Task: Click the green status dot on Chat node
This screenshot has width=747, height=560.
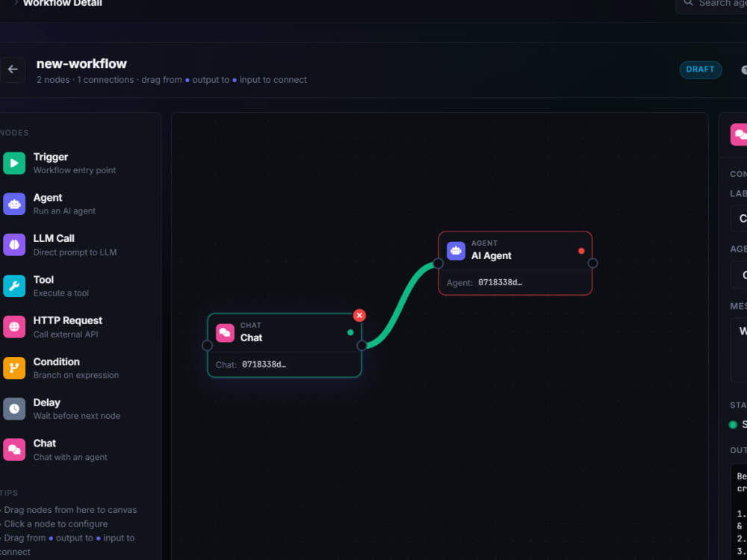Action: click(x=350, y=332)
